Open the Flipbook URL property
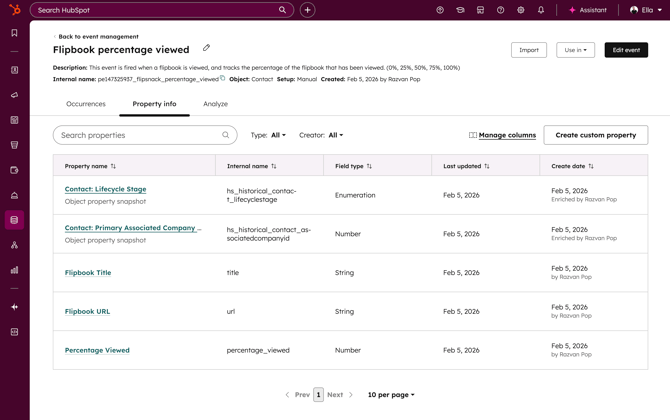Screen dimensions: 670x420 (x=87, y=311)
